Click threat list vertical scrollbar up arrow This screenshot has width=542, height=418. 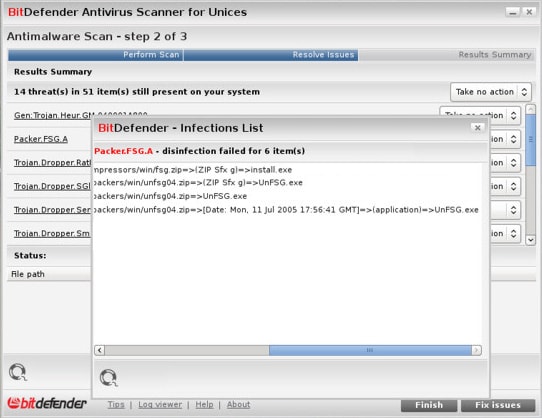pos(531,110)
